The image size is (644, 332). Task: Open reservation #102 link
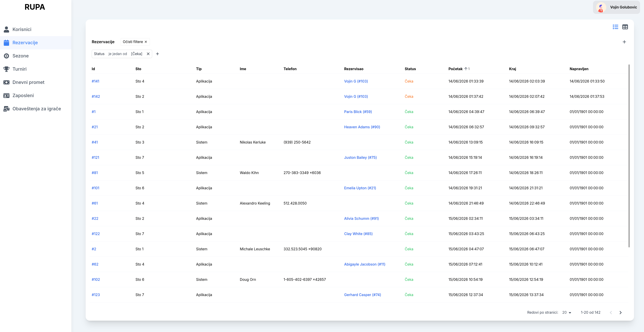point(96,280)
